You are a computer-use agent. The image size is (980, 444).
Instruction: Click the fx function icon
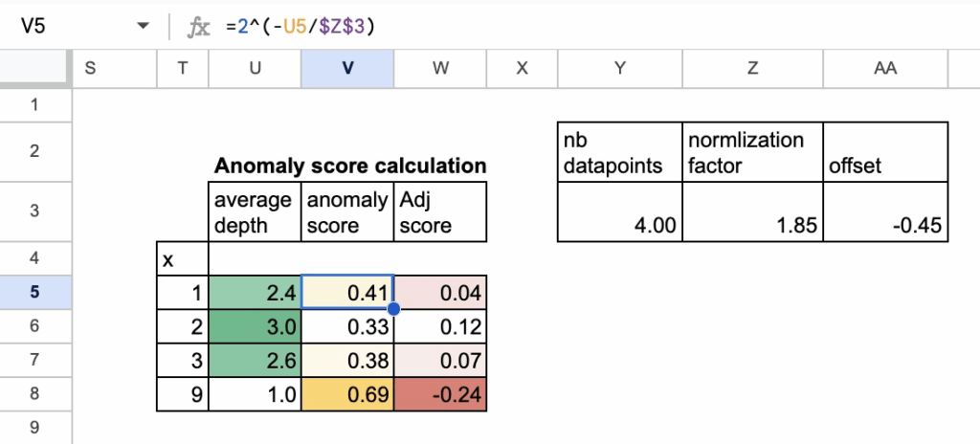[x=198, y=27]
